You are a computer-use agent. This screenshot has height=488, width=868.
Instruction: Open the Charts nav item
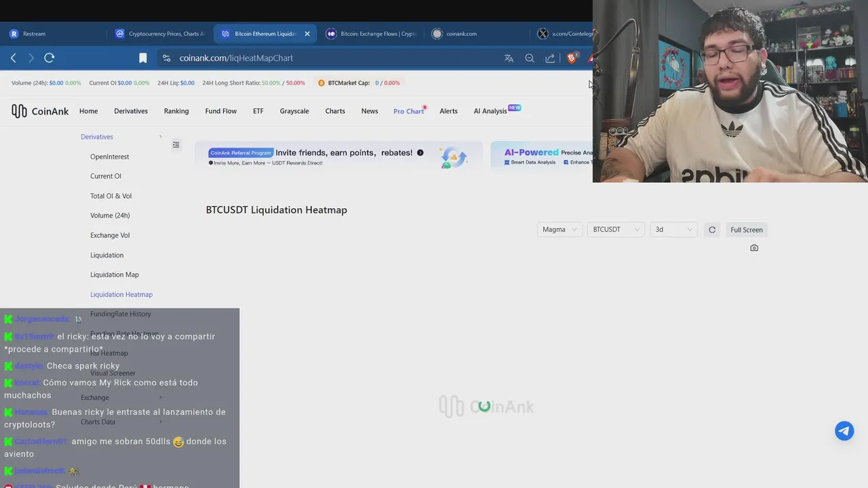[x=335, y=111]
